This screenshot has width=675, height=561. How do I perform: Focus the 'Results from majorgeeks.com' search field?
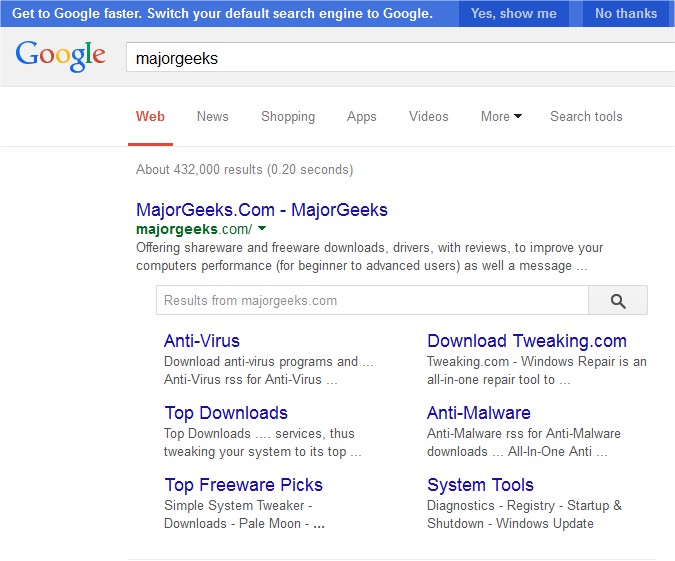coord(371,300)
